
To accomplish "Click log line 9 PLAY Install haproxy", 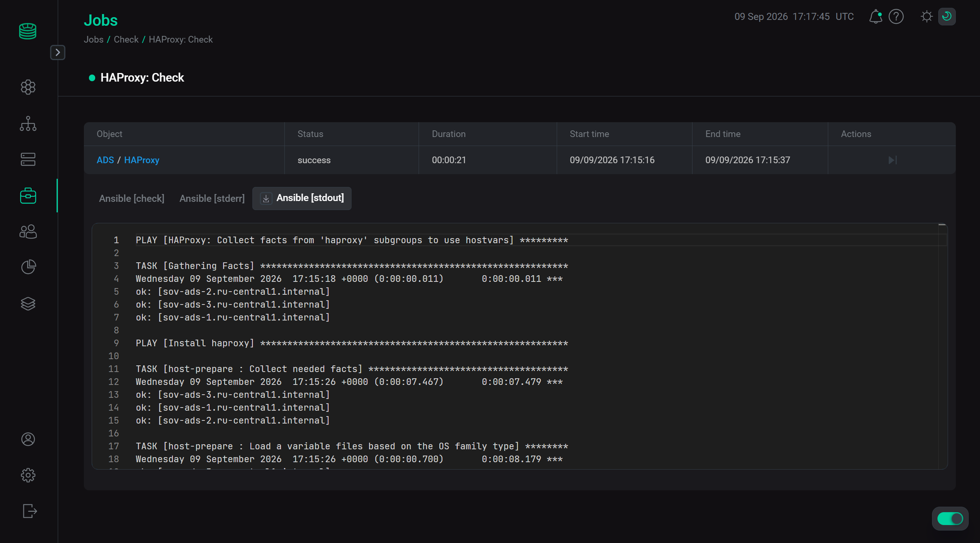I will pyautogui.click(x=352, y=343).
